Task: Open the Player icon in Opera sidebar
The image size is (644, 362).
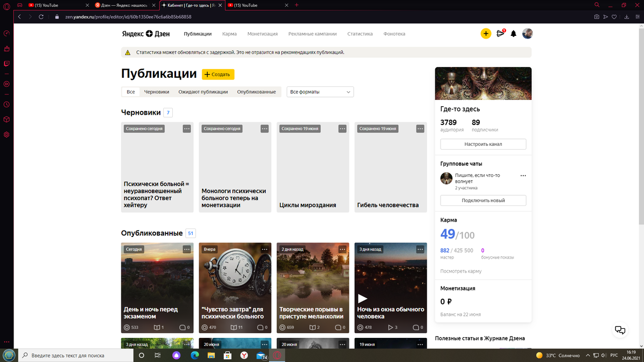Action: point(6,84)
